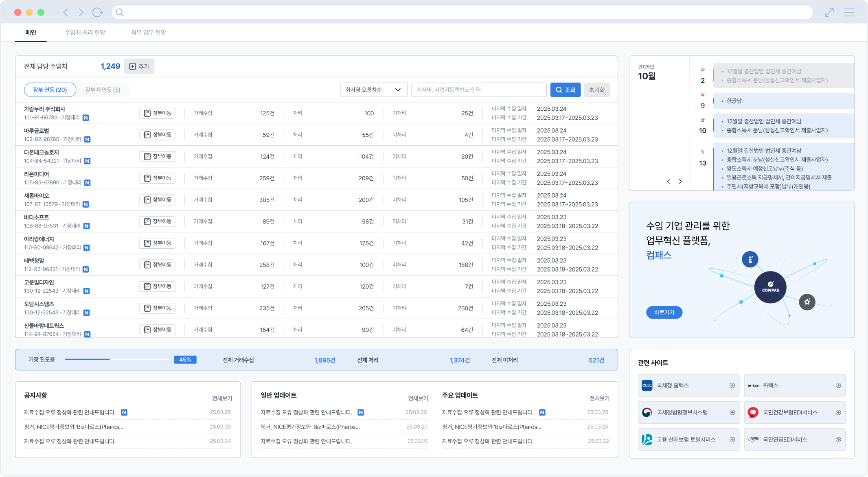The height and width of the screenshot is (477, 868).
Task: Open 고용 산재보험 토탈서비스 site card
Action: coord(688,440)
